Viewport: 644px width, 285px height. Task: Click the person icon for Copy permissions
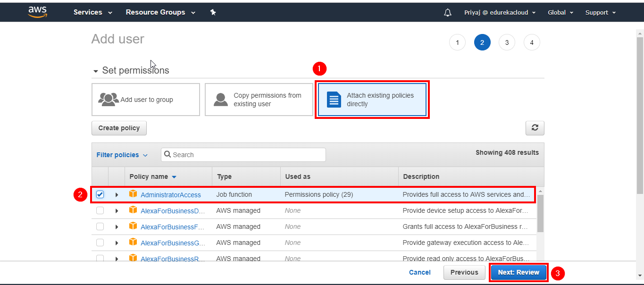coord(221,100)
